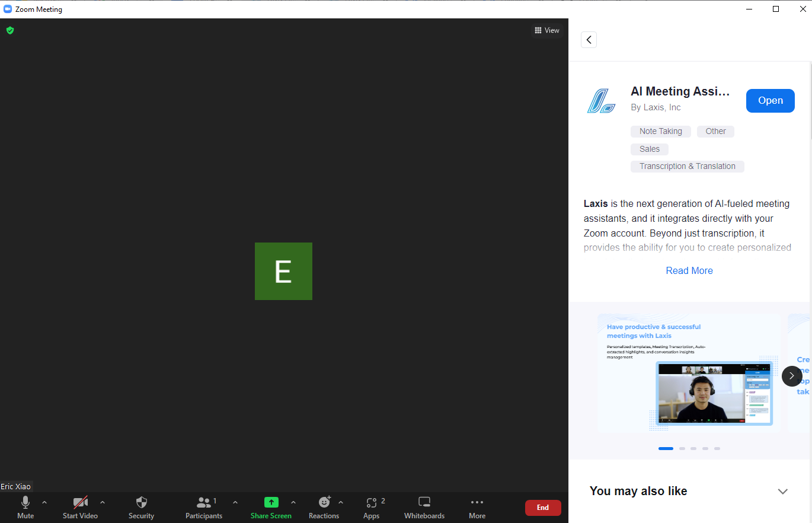Click the E avatar tile
This screenshot has height=523, width=812.
[283, 271]
